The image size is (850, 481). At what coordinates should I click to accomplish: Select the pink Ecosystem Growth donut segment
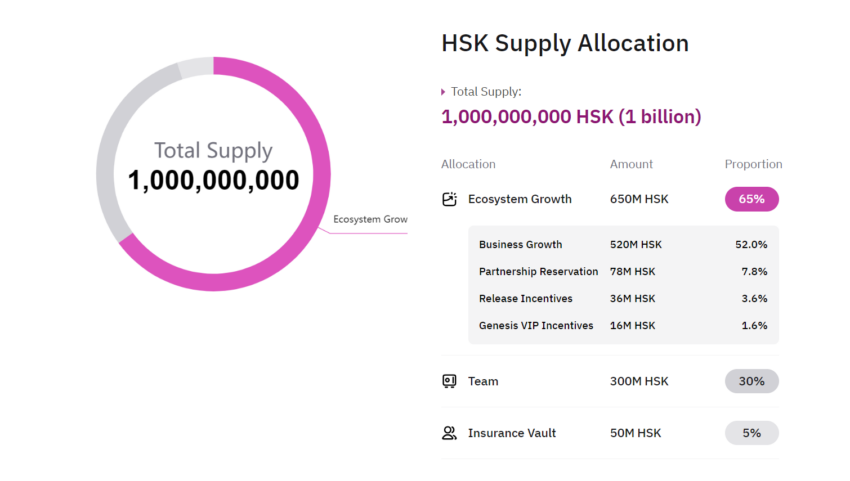[x=318, y=198]
